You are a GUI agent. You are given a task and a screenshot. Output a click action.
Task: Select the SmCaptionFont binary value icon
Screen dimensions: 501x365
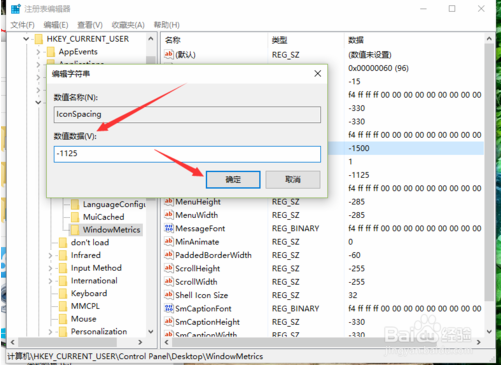click(169, 308)
